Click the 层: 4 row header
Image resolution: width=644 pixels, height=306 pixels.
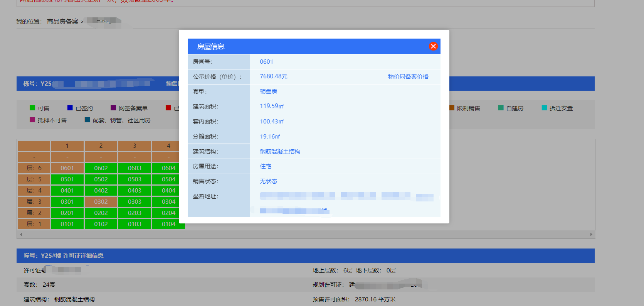coord(34,191)
